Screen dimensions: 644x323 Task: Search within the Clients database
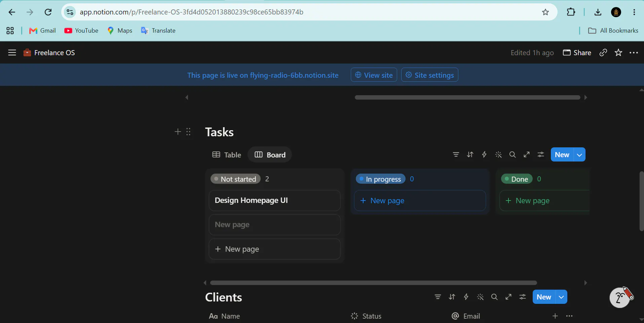click(494, 297)
